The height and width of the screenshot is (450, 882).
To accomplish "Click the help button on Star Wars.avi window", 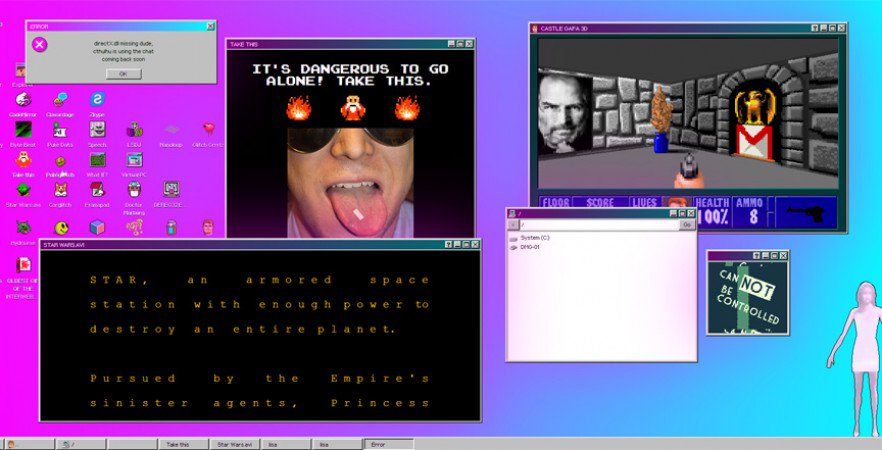I will coord(448,245).
